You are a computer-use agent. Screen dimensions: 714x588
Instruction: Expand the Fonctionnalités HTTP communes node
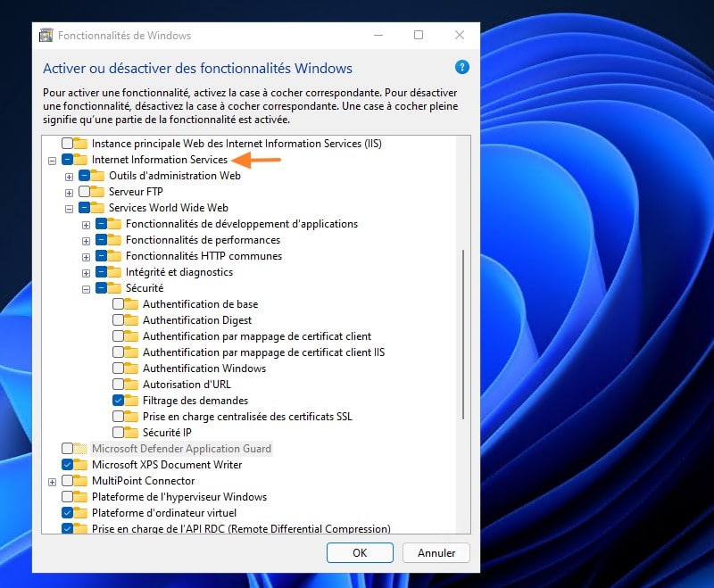[x=86, y=257]
